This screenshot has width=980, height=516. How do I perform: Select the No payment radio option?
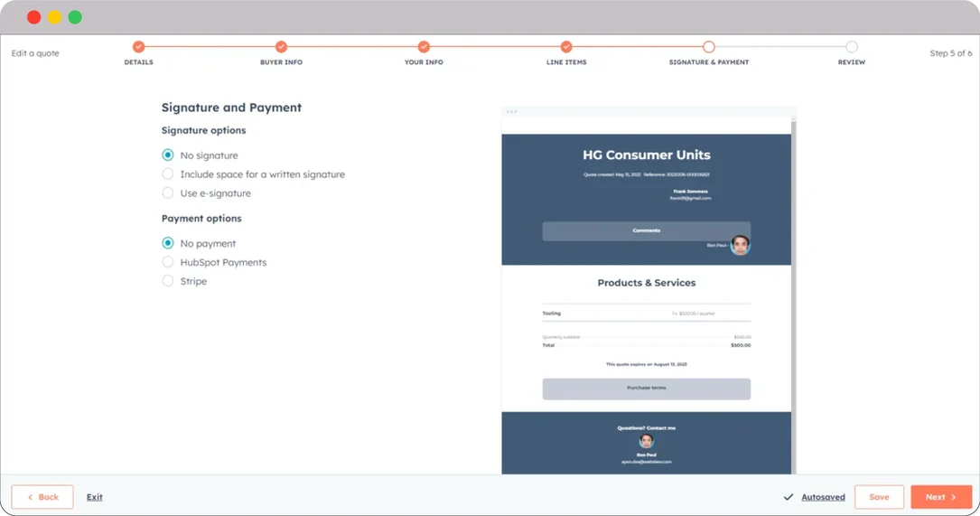[167, 243]
